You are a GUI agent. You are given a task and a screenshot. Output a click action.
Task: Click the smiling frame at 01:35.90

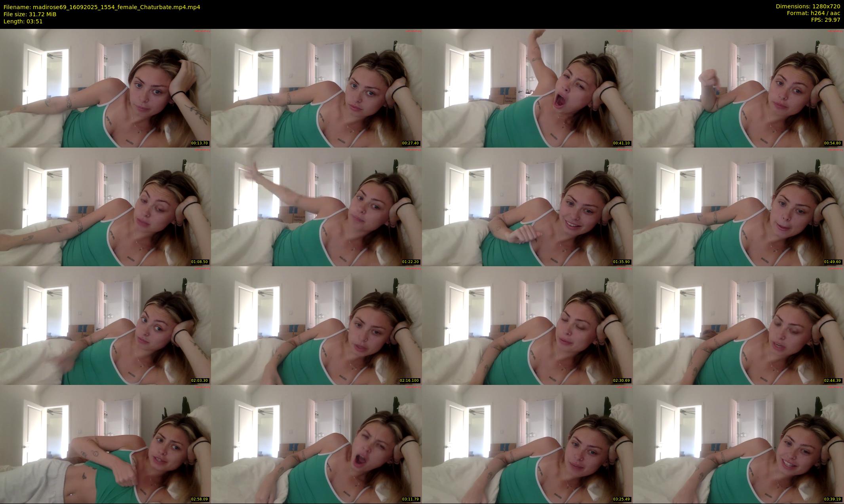(527, 207)
